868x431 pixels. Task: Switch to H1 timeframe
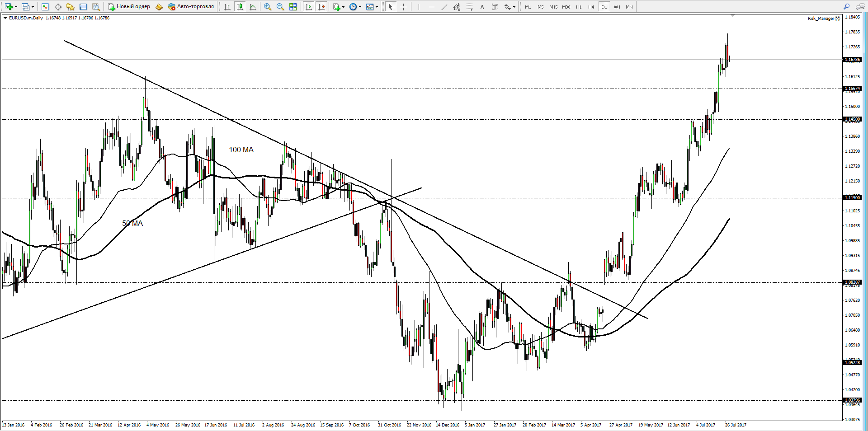(579, 7)
